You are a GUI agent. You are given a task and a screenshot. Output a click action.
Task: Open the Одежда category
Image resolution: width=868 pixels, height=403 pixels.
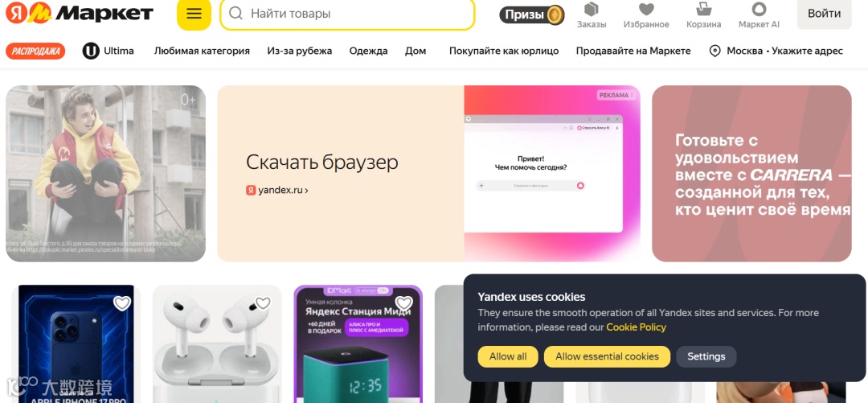(x=368, y=51)
